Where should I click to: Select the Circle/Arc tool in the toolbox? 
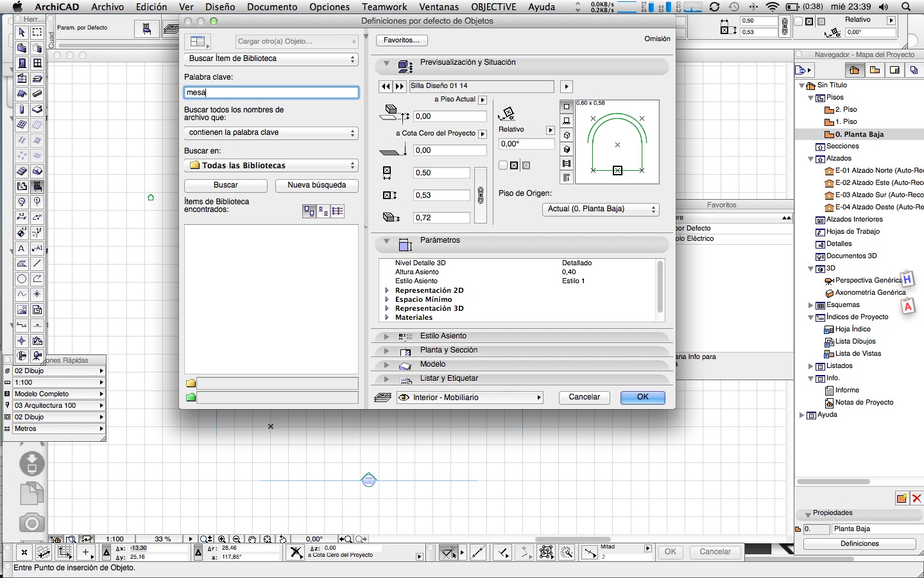click(22, 279)
